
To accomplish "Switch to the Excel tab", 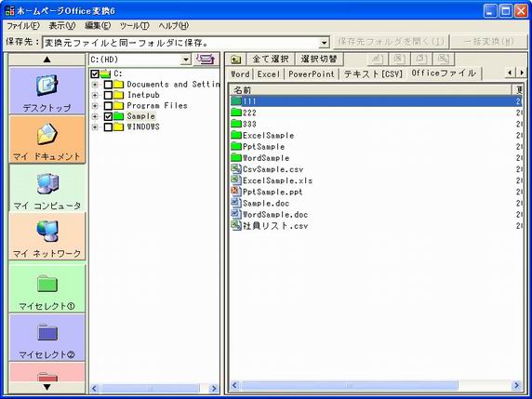I will point(269,74).
